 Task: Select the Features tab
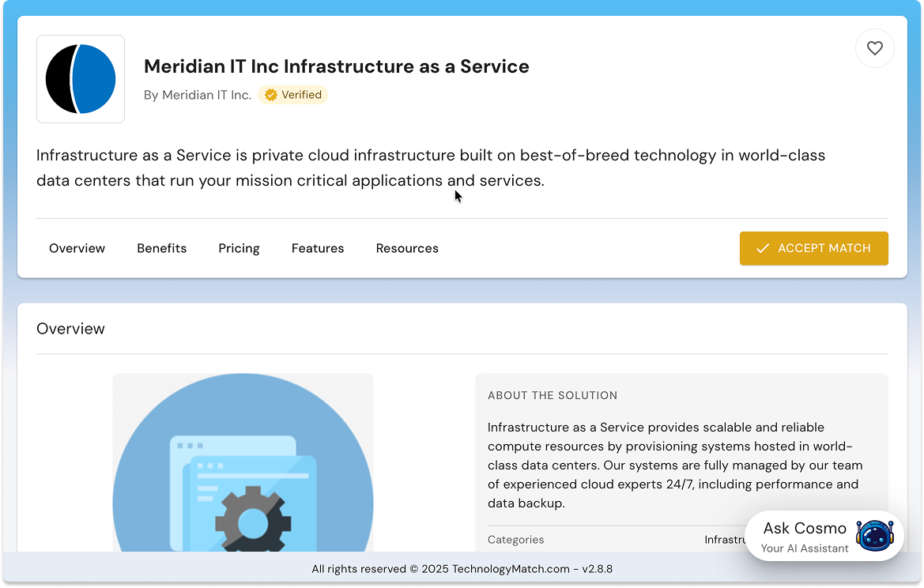coord(318,248)
